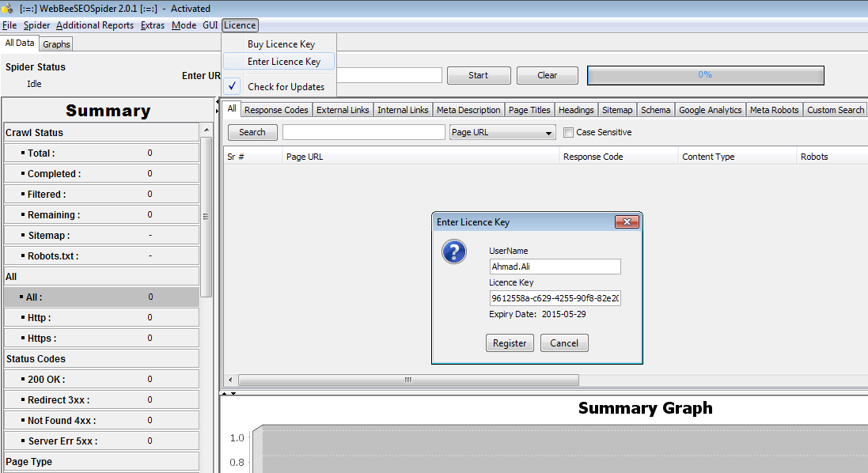This screenshot has height=473, width=868.
Task: Select the All row in summary
Action: [101, 297]
